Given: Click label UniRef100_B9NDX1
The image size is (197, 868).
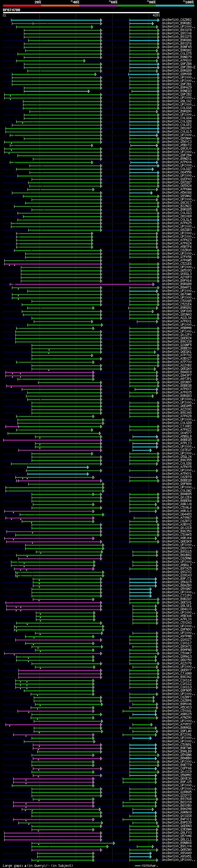Looking at the screenshot, I should [x=177, y=159].
